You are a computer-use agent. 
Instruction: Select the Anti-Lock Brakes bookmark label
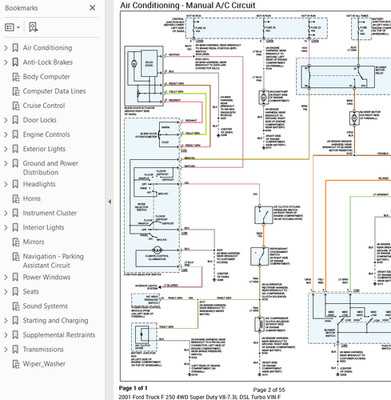[x=48, y=62]
